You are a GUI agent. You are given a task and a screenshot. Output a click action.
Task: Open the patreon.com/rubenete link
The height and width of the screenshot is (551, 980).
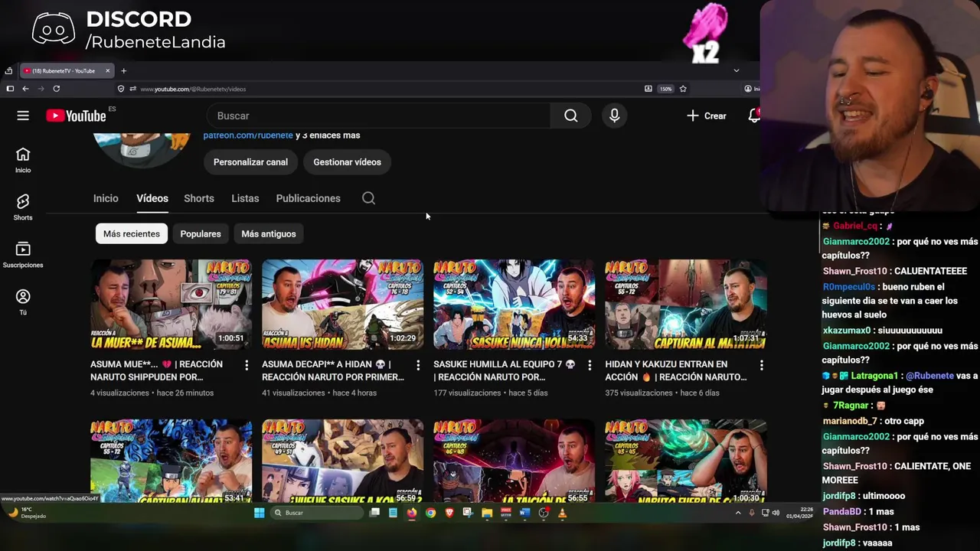point(248,135)
